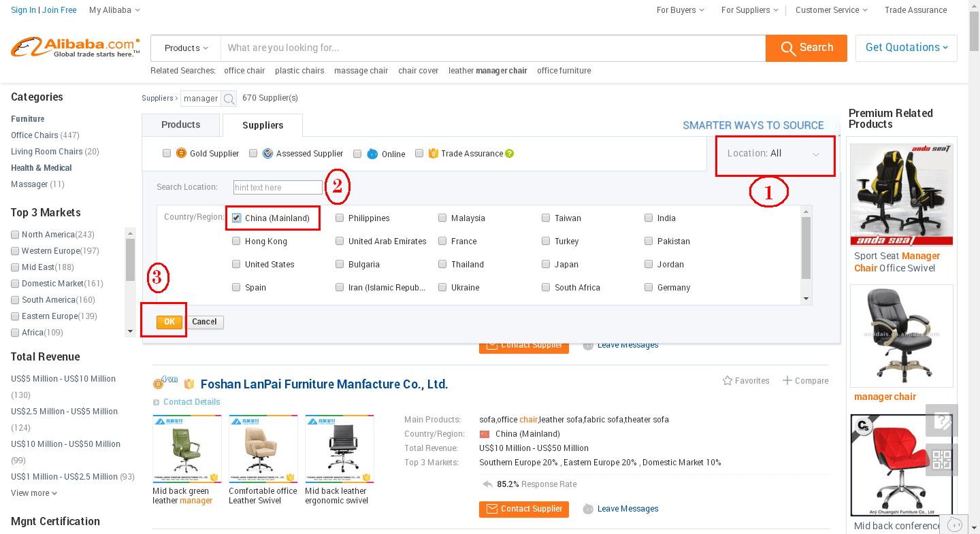Click the green Trade Assurance help question mark

point(509,153)
